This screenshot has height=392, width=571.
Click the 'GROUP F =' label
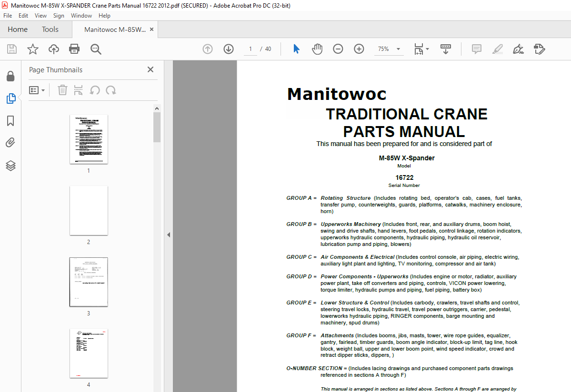pos(301,336)
